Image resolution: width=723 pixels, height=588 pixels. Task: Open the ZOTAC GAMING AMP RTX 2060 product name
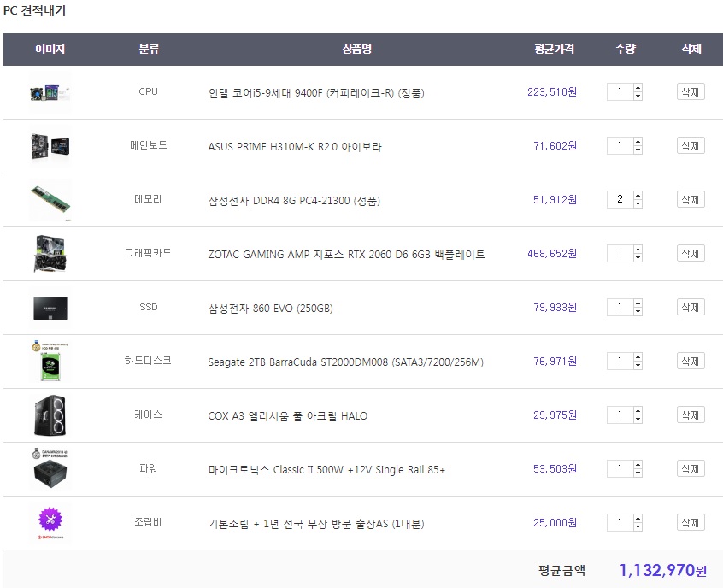coord(346,255)
